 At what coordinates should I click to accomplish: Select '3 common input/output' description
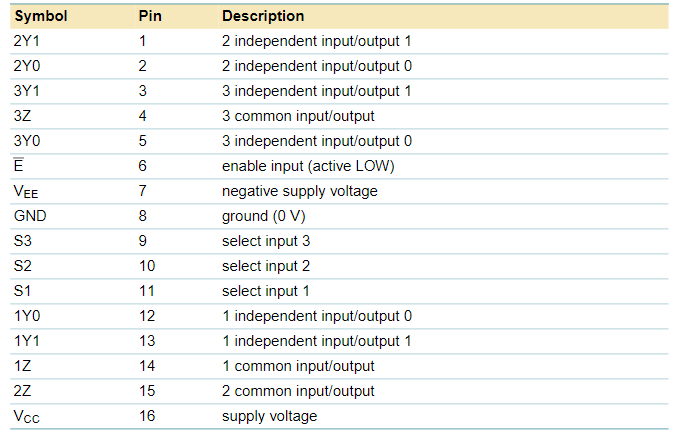pyautogui.click(x=298, y=116)
